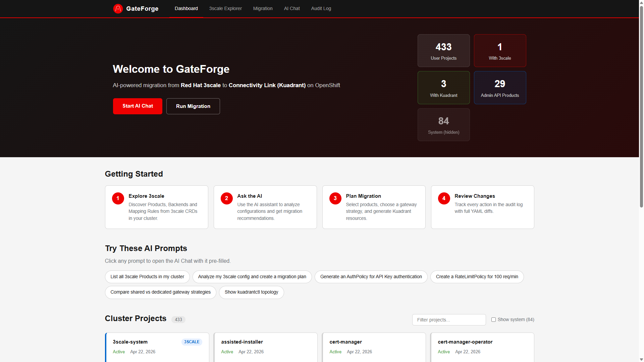644x362 pixels.
Task: Click the scroll down arrow on scrollbar
Action: tap(641, 359)
